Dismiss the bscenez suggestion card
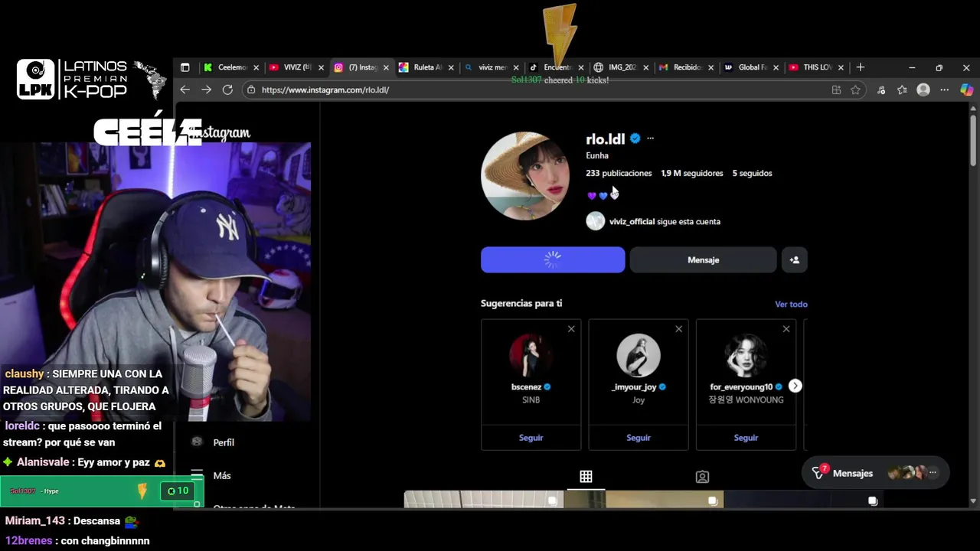The width and height of the screenshot is (980, 551). (x=571, y=329)
